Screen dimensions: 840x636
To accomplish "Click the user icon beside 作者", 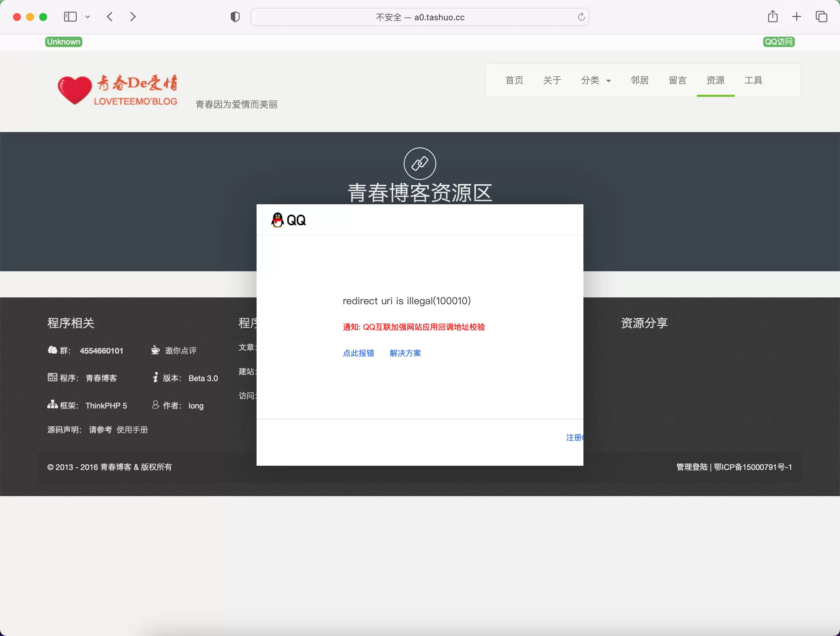I will (x=155, y=405).
